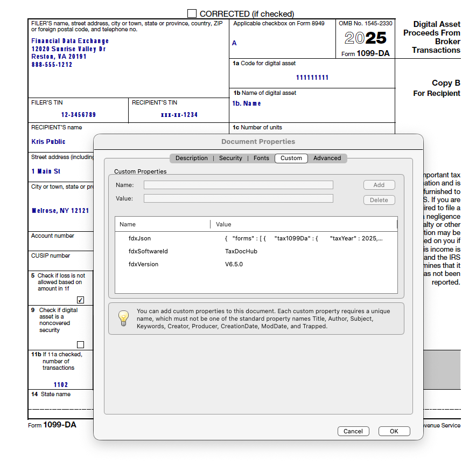Screen dimensions: 476x463
Task: Click the Value column header
Action: tap(304, 224)
